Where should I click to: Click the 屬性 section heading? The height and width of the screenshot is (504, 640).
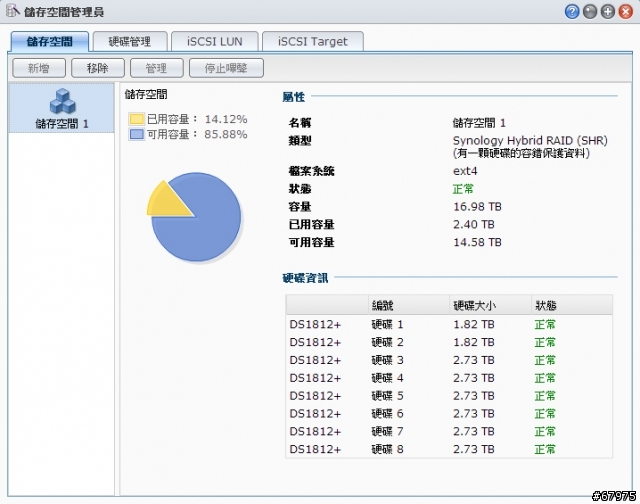point(293,97)
